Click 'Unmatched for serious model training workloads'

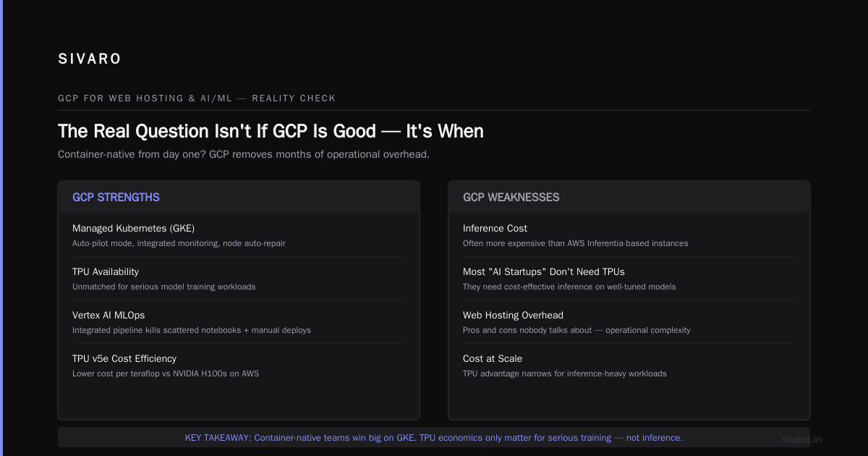[164, 287]
